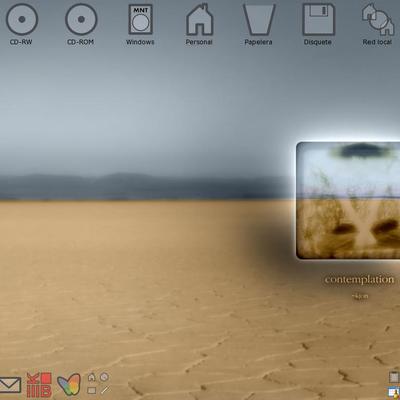Open the red KIIIB application icon

coord(39,385)
